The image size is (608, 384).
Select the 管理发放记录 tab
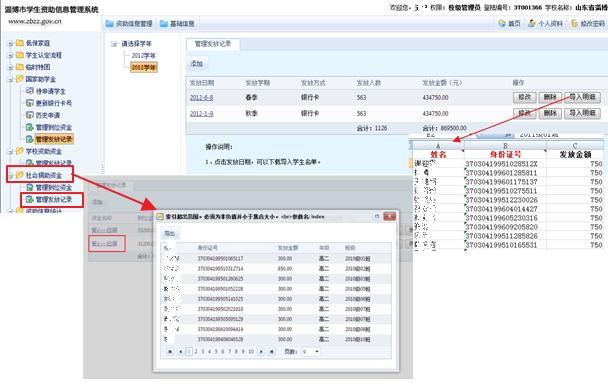[213, 44]
